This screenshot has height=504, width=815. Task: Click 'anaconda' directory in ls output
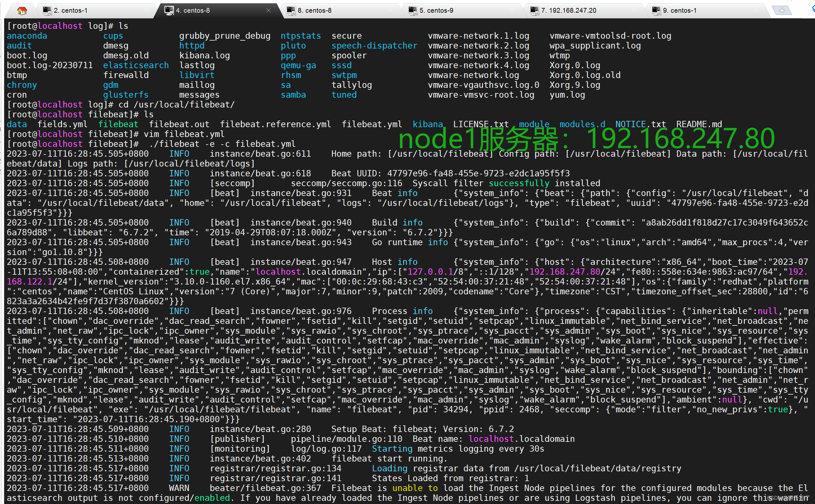coord(27,36)
